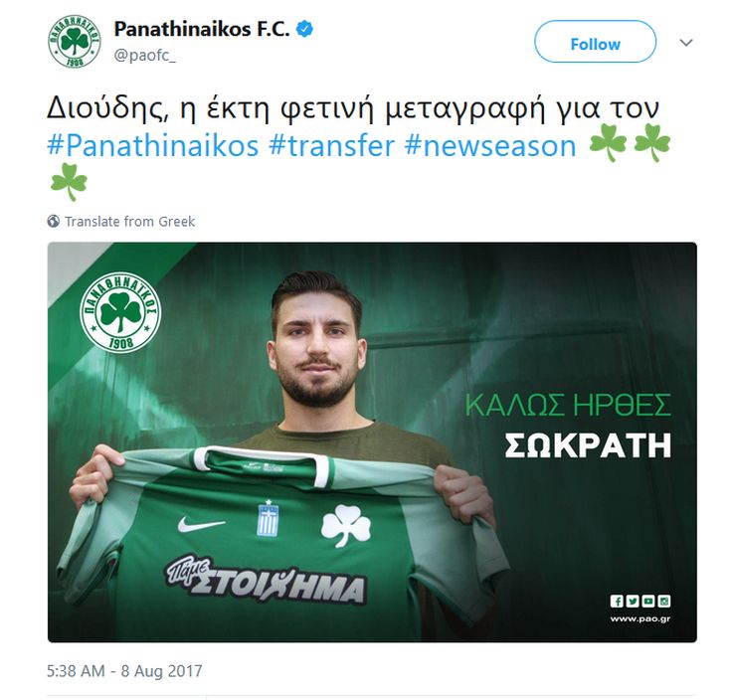Open the Panathinaikos F.C. profile avatar
Image resolution: width=731 pixels, height=700 pixels.
point(75,41)
